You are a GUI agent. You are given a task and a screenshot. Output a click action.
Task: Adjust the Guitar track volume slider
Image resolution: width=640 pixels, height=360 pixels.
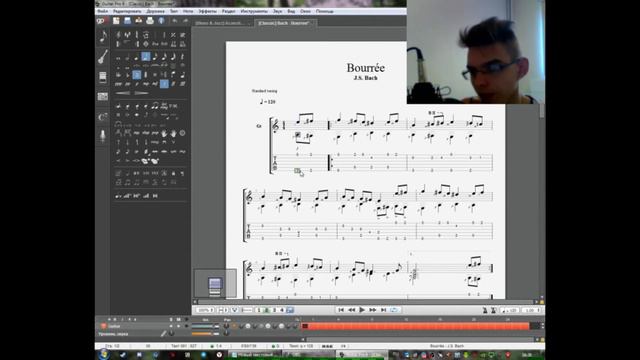(205, 326)
